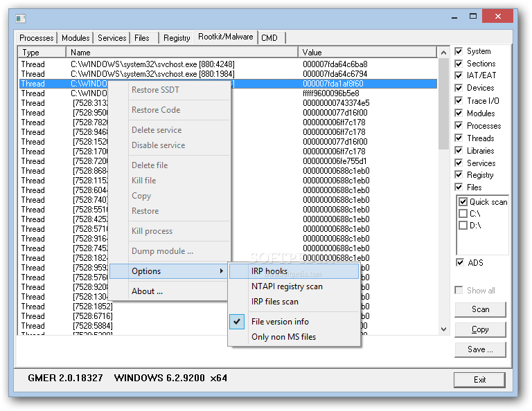This screenshot has height=411, width=532.
Task: Select thread row [7528:5884]
Action: (92, 326)
